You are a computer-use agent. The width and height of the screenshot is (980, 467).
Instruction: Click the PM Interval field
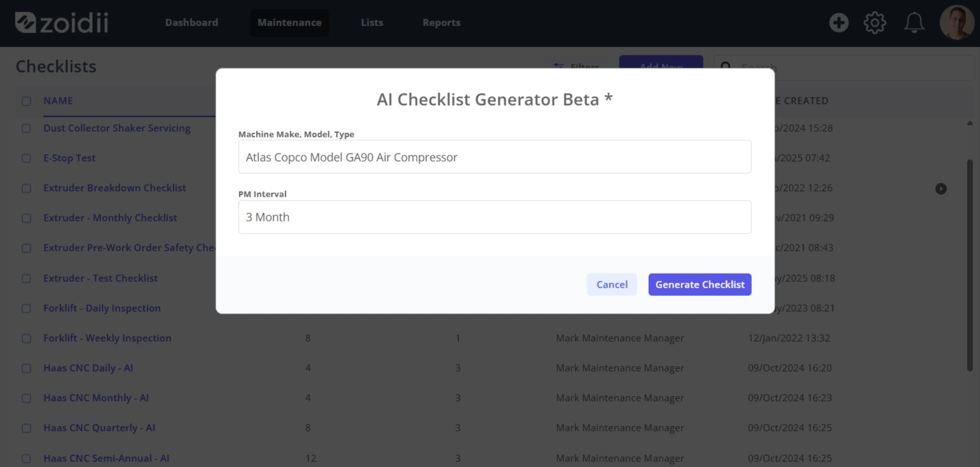click(x=495, y=217)
